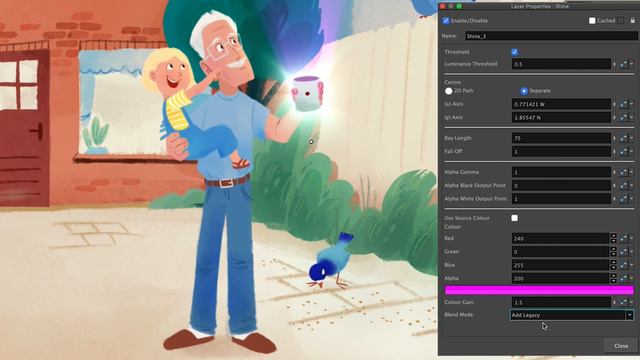Open the Red function dropdown arrow

631,238
